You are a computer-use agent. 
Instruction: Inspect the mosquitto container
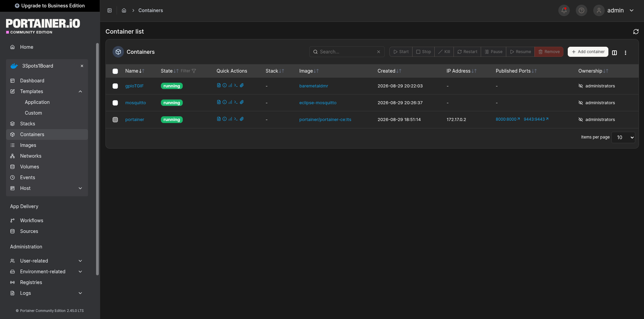coord(224,102)
